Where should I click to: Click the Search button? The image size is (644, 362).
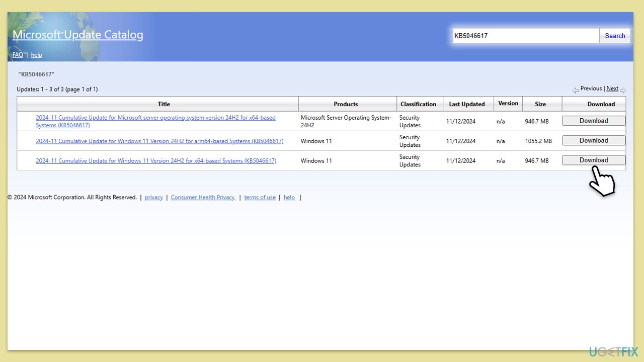[x=615, y=36]
